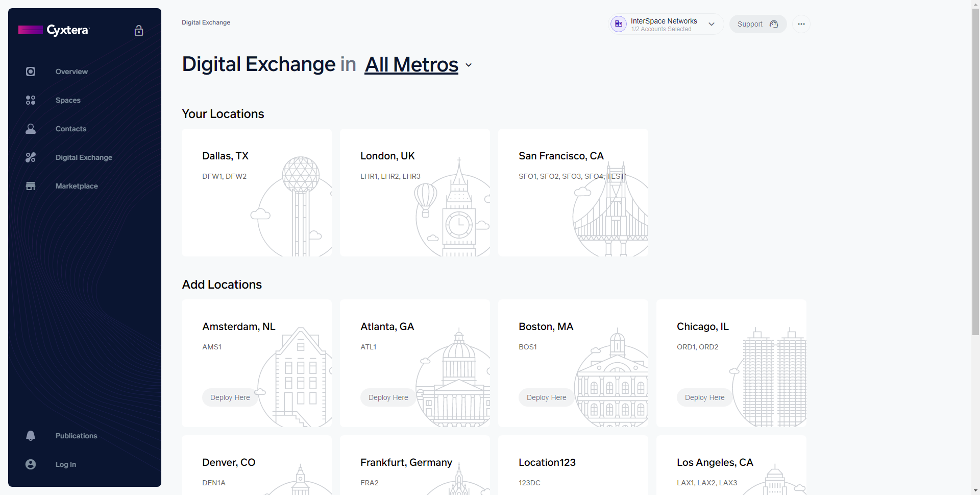Click the LAX1, LAX2, LAX3 site codes
Image resolution: width=980 pixels, height=495 pixels.
(707, 483)
